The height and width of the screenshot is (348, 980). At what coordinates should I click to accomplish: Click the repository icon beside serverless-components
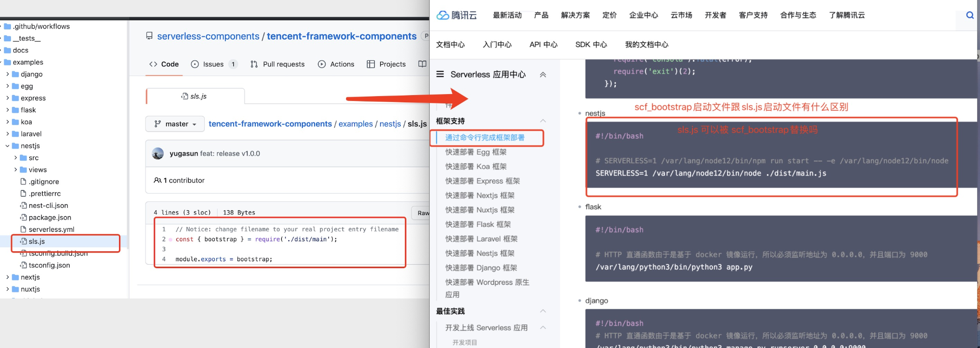pyautogui.click(x=149, y=36)
